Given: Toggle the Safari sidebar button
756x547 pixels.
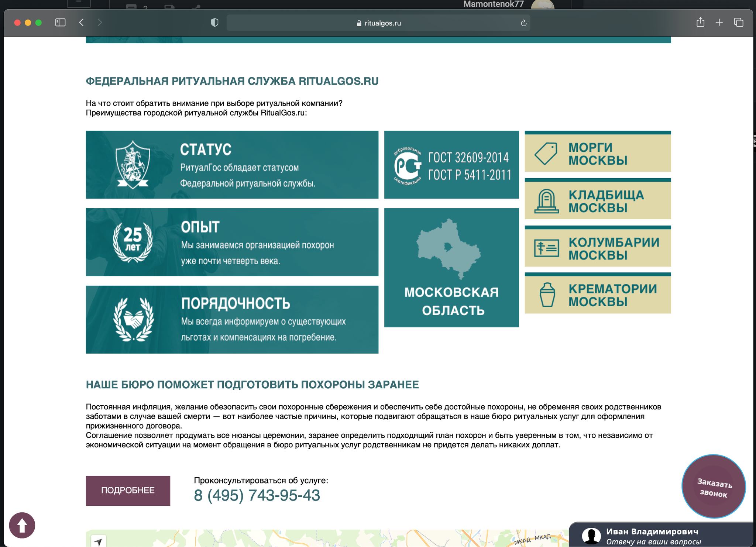Looking at the screenshot, I should (x=60, y=23).
